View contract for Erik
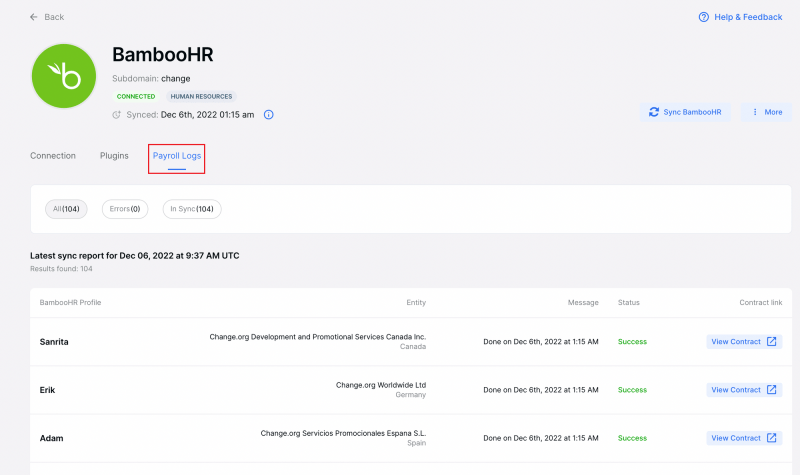Viewport: 800px width, 475px height. [x=744, y=390]
